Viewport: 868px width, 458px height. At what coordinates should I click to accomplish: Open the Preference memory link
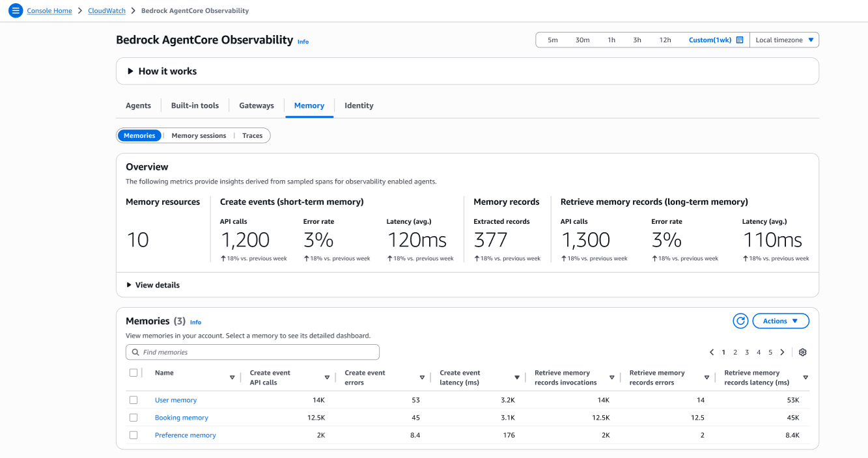click(185, 435)
